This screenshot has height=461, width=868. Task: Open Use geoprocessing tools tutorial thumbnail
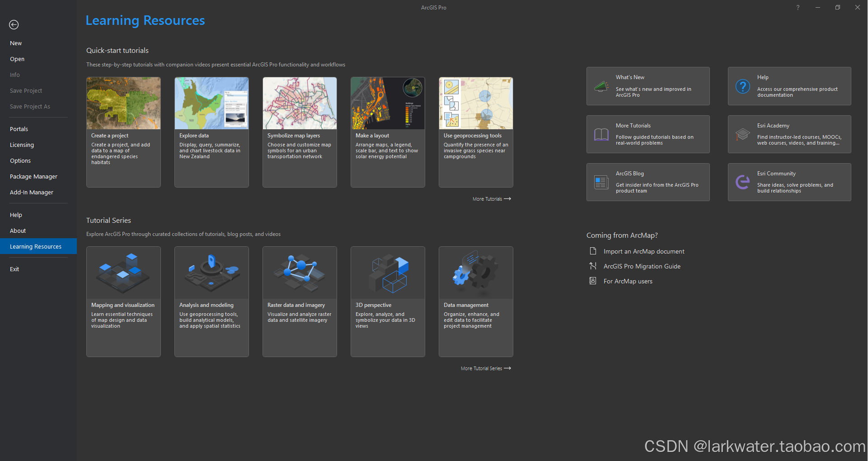pos(476,103)
